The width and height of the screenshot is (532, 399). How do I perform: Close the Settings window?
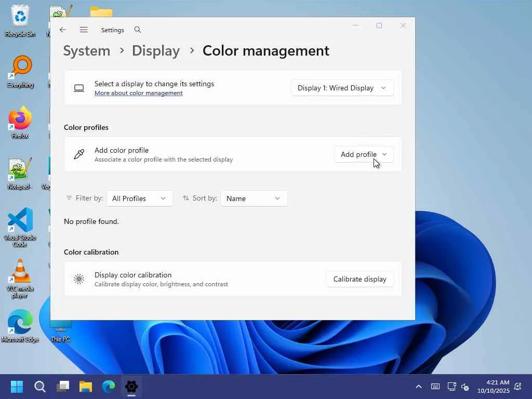pos(403,25)
